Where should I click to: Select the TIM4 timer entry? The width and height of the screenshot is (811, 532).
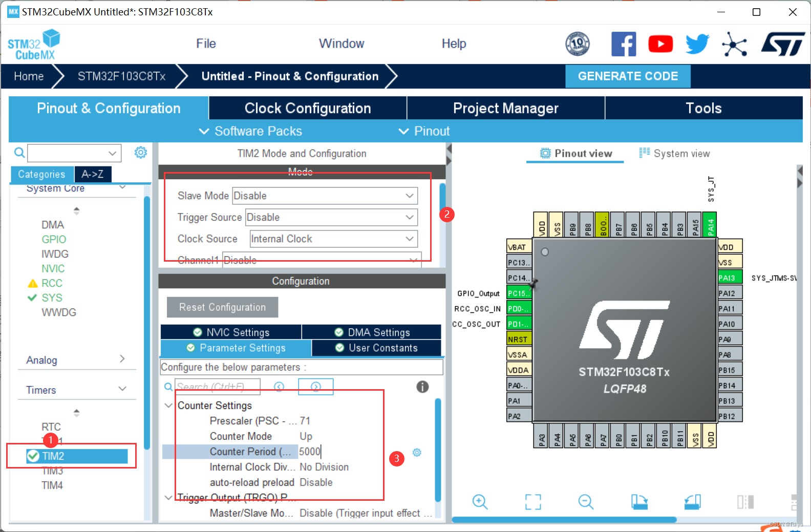tap(52, 485)
